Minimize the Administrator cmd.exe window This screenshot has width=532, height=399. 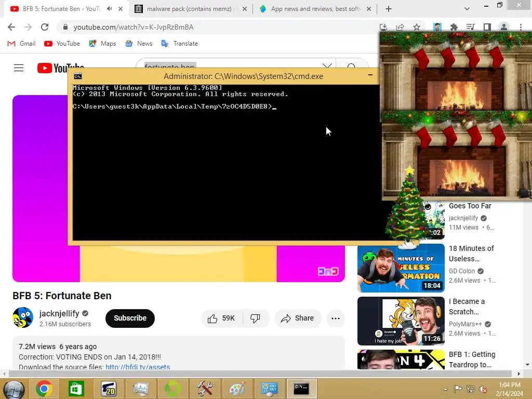pos(370,75)
